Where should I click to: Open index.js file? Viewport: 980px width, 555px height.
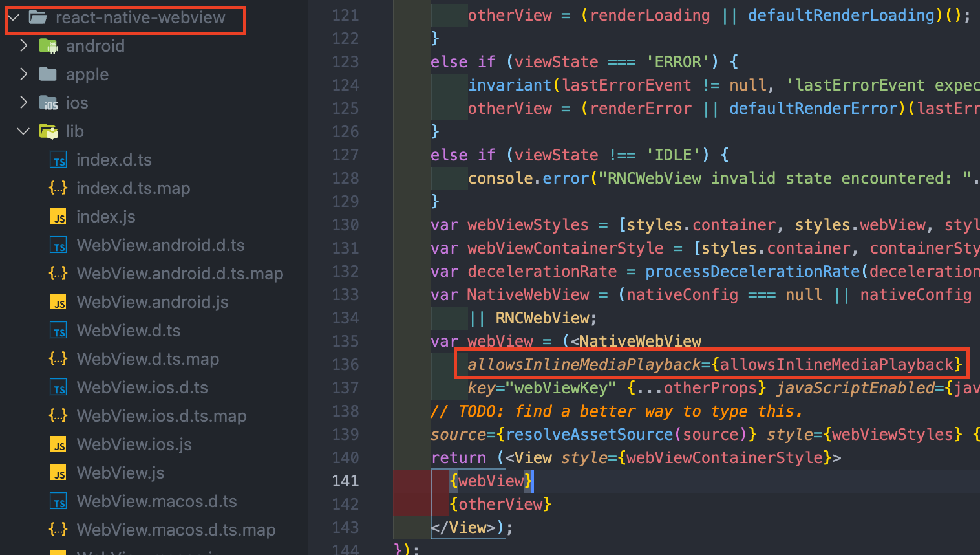(x=106, y=217)
